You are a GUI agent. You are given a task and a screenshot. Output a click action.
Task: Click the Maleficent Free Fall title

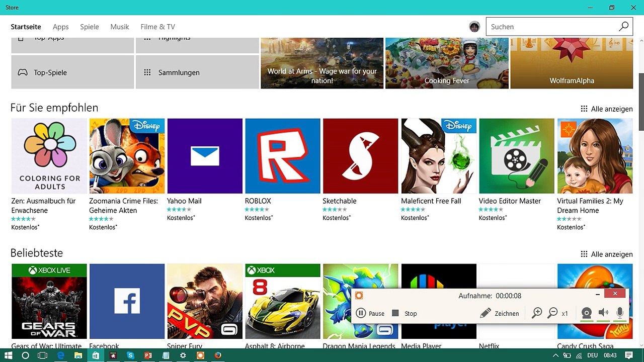pyautogui.click(x=431, y=201)
